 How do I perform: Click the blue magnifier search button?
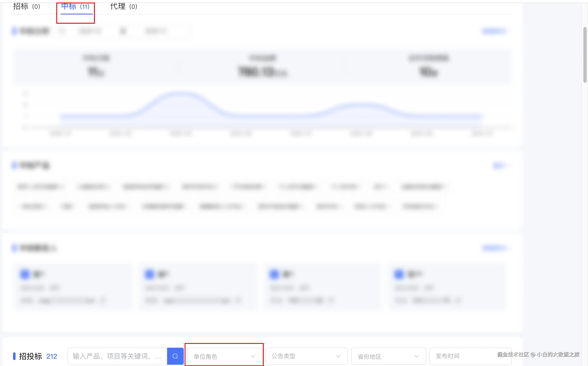tap(175, 356)
